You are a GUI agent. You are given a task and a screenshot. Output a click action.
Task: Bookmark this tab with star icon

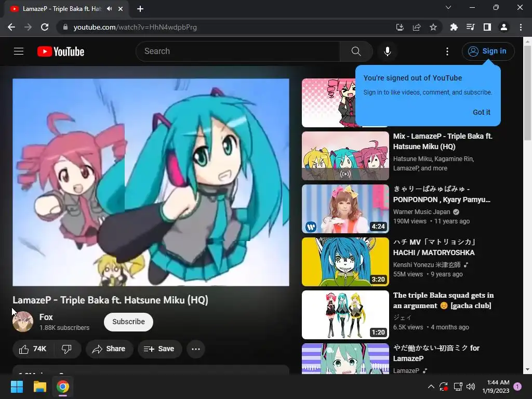click(x=433, y=27)
